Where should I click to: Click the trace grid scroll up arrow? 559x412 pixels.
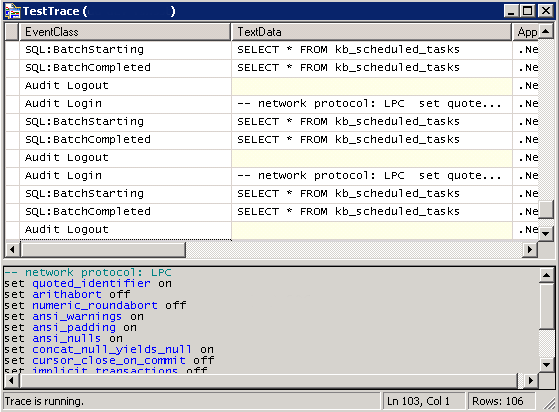click(x=545, y=32)
